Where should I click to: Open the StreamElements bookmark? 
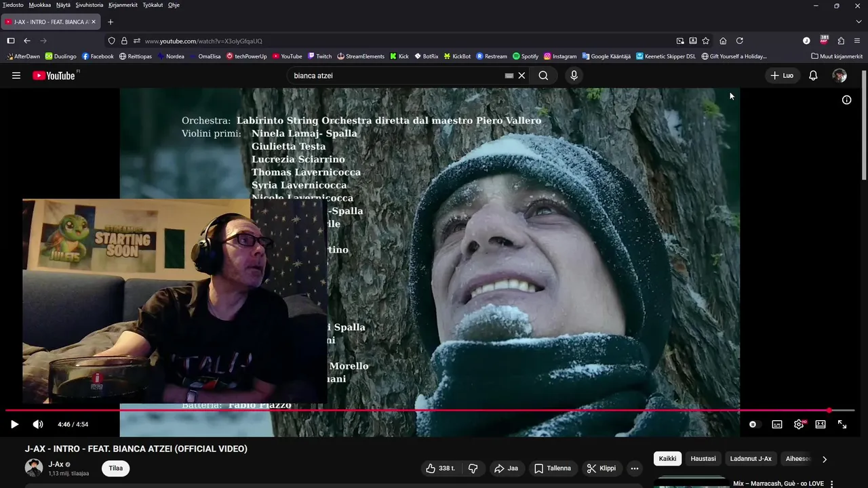[x=361, y=56]
